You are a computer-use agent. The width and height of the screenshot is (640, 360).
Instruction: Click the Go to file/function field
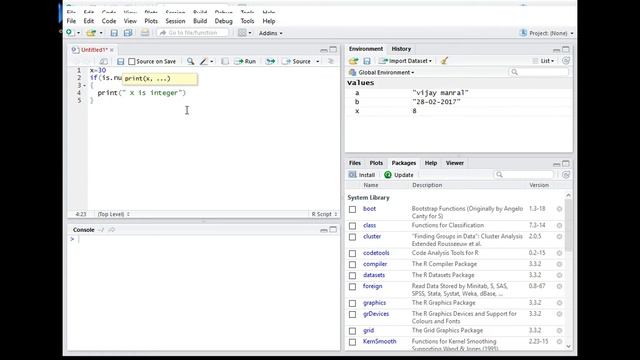[x=193, y=33]
